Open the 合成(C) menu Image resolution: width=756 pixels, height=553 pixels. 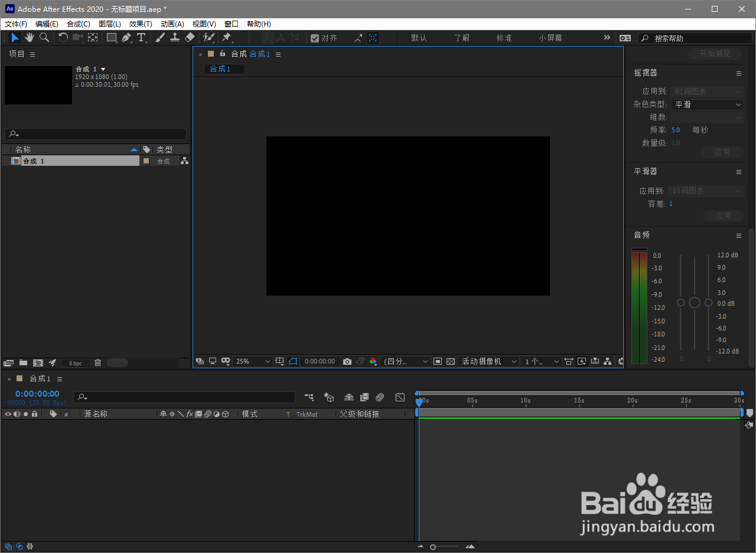(79, 24)
